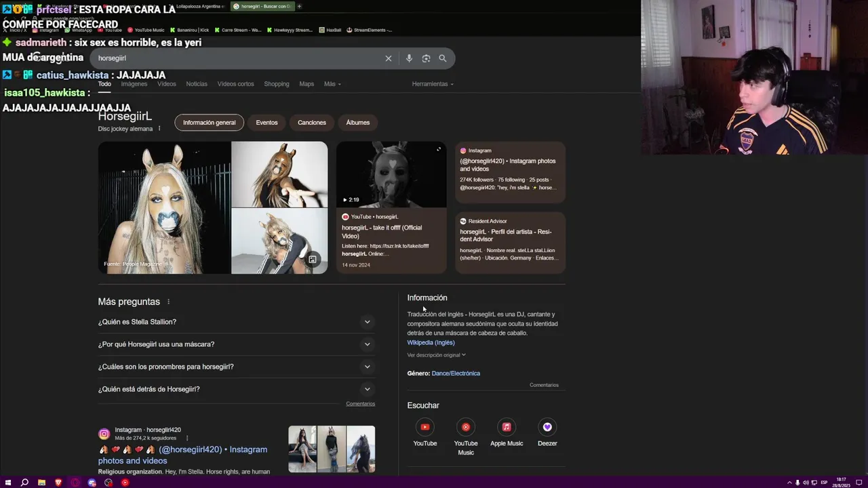The height and width of the screenshot is (488, 868).
Task: Expand question about why Horsegiirl wears a mask
Action: 236,344
